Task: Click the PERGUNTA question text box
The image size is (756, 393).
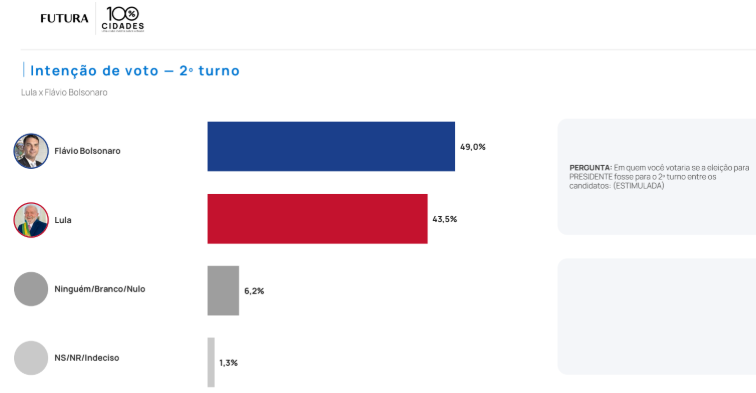Action: [x=657, y=176]
